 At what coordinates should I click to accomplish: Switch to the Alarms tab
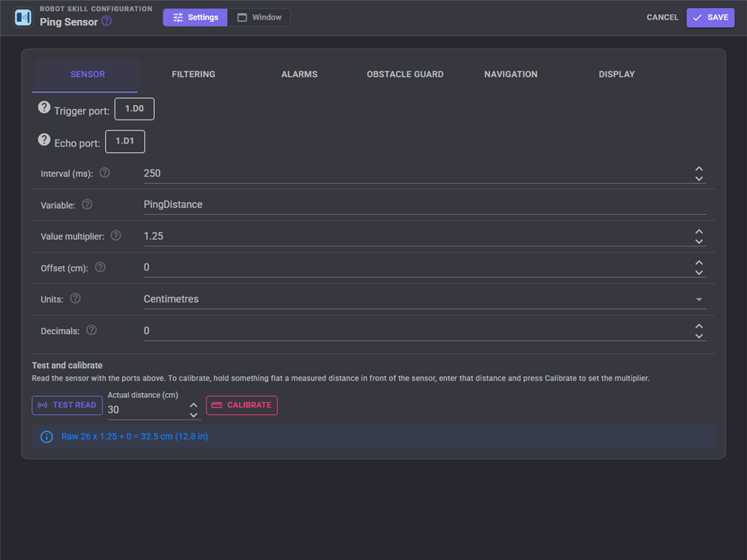(299, 74)
